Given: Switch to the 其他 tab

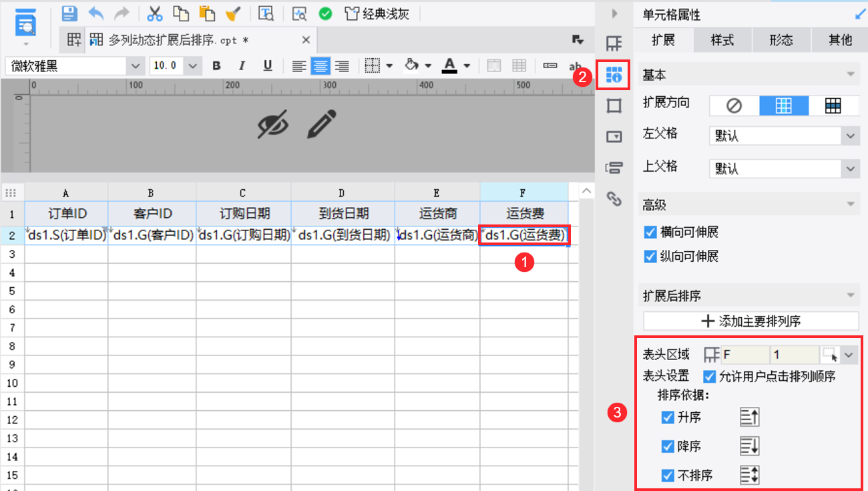Looking at the screenshot, I should point(840,40).
